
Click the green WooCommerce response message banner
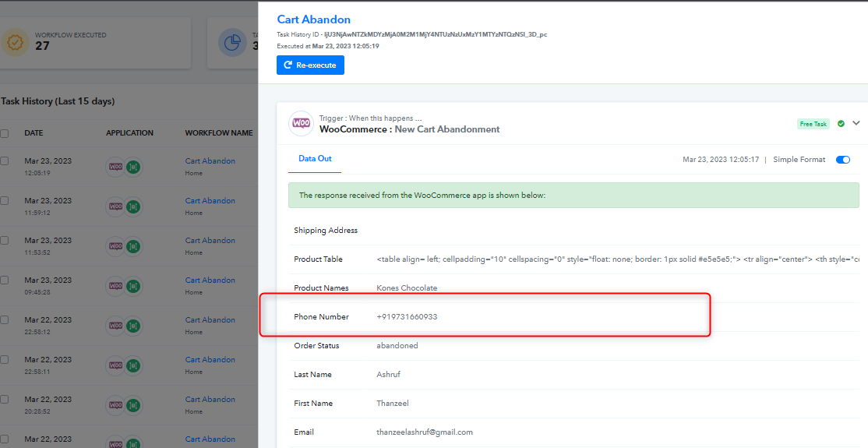pos(573,196)
